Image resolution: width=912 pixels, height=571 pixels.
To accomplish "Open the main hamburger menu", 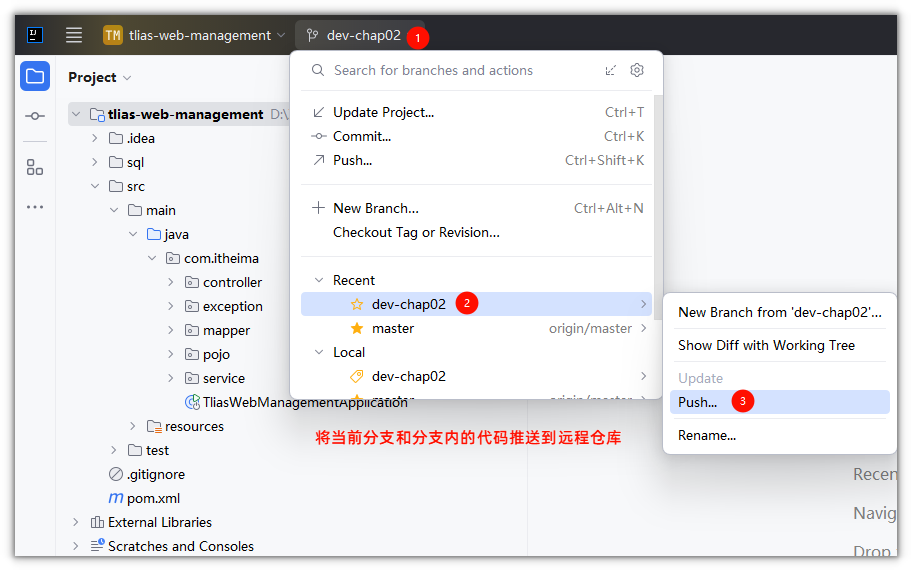I will [74, 35].
